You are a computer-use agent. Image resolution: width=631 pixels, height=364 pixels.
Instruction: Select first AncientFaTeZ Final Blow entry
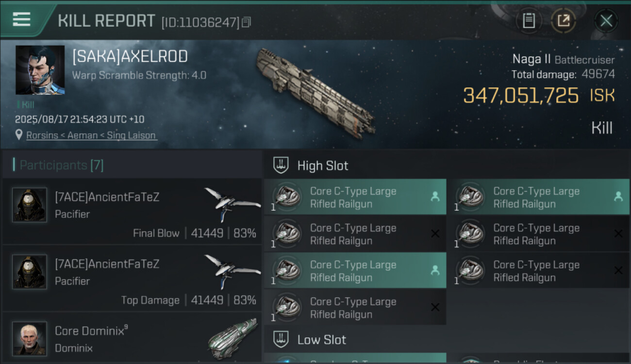click(132, 212)
